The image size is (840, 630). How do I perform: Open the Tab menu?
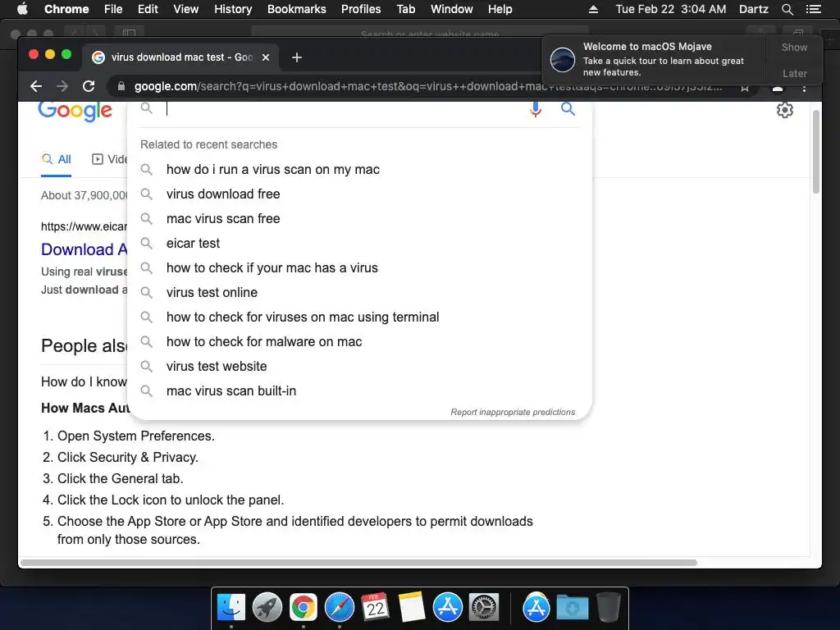405,9
